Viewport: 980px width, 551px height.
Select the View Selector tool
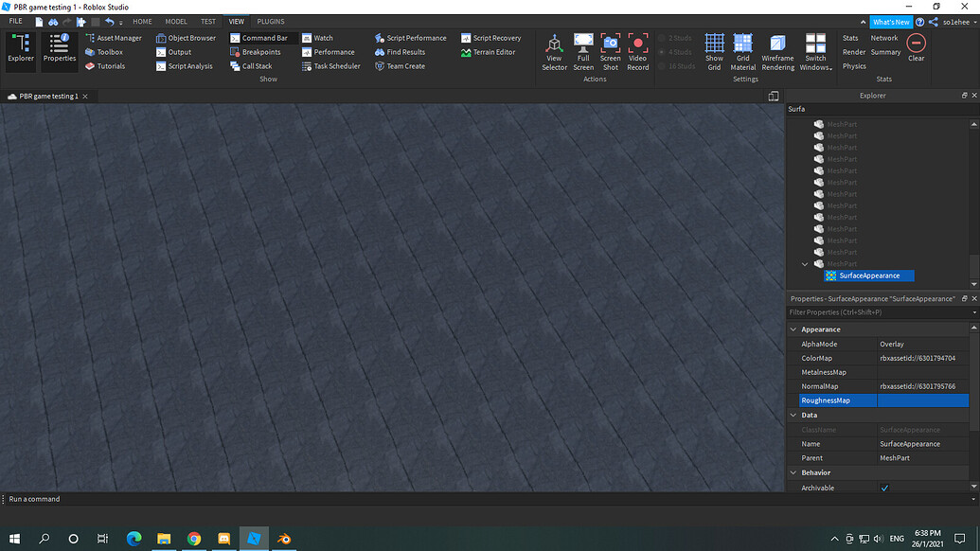point(554,52)
